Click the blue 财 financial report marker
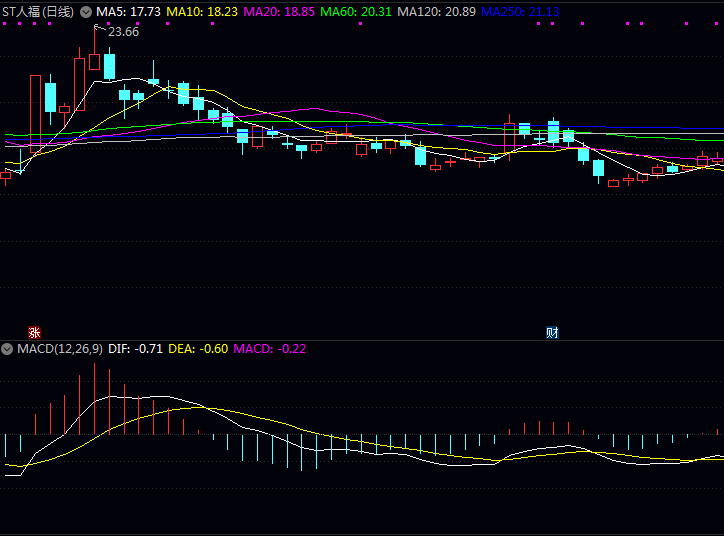The image size is (724, 536). tap(552, 332)
